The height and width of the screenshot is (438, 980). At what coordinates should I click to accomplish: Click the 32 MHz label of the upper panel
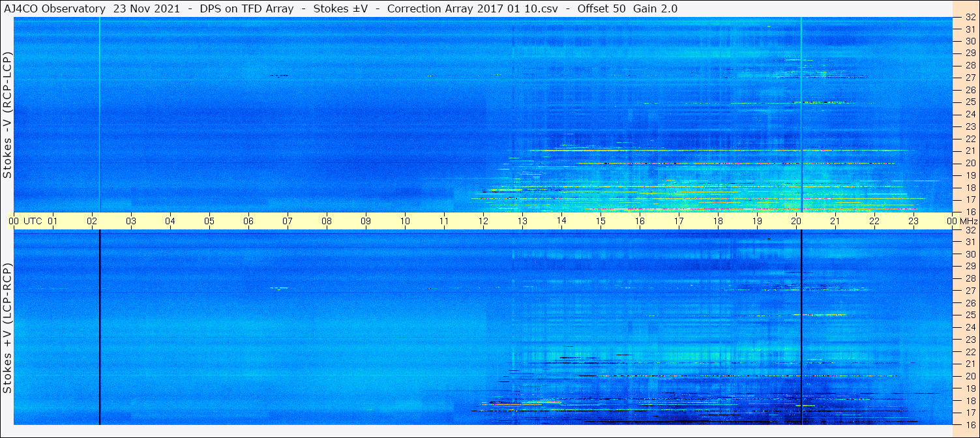pyautogui.click(x=970, y=17)
